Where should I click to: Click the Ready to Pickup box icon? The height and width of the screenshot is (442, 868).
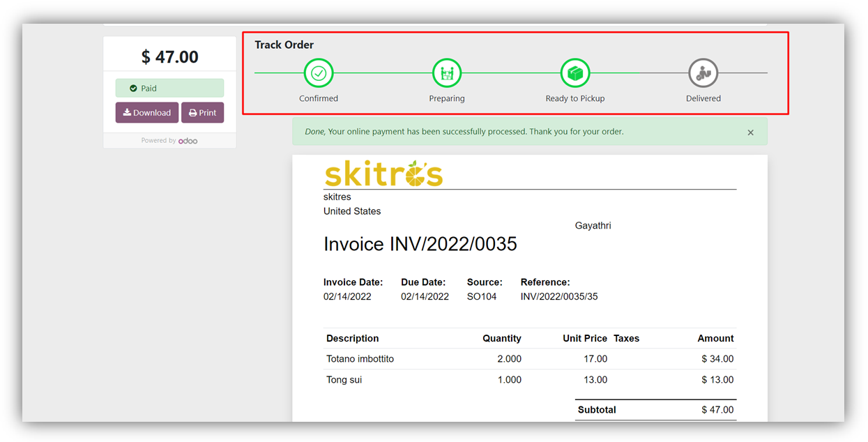pos(575,73)
